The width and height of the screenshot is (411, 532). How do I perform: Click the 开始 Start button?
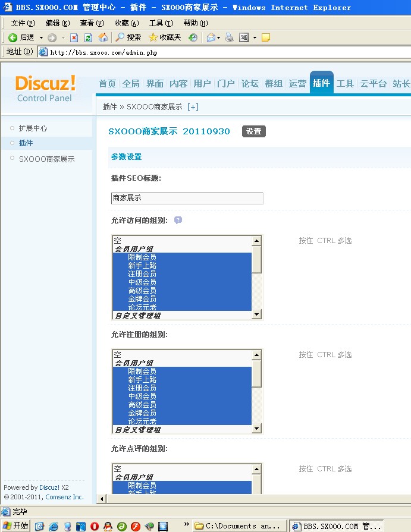coord(15,526)
